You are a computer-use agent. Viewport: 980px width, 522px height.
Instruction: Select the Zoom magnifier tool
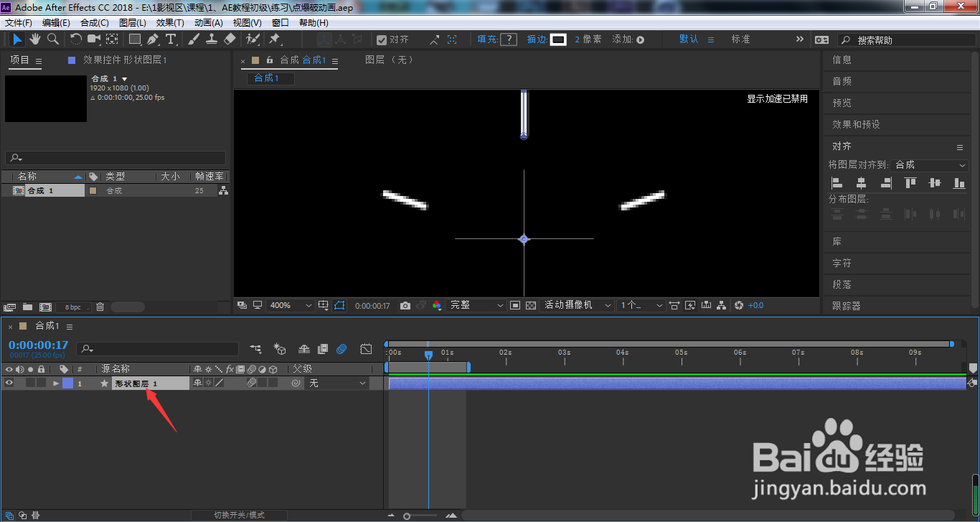point(52,39)
